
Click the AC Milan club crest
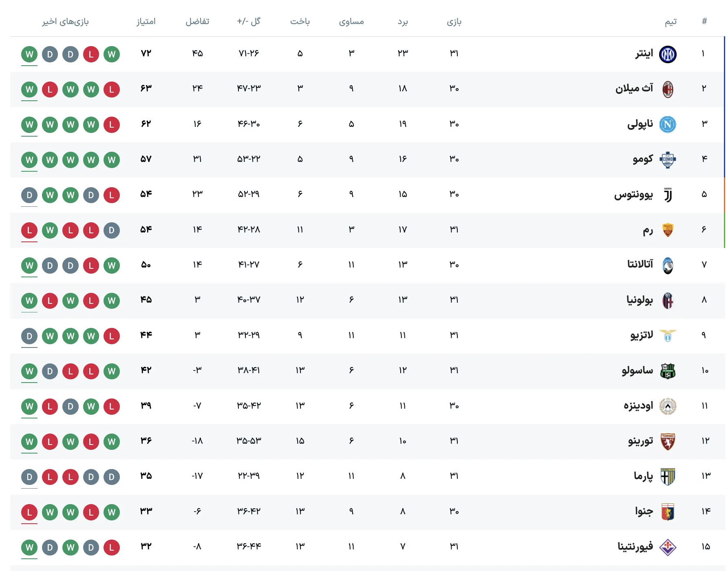pyautogui.click(x=668, y=89)
